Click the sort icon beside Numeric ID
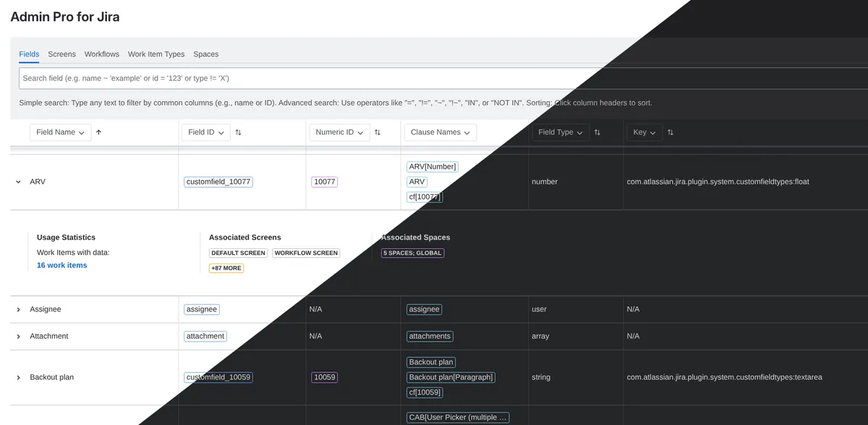The height and width of the screenshot is (425, 868). coord(378,132)
